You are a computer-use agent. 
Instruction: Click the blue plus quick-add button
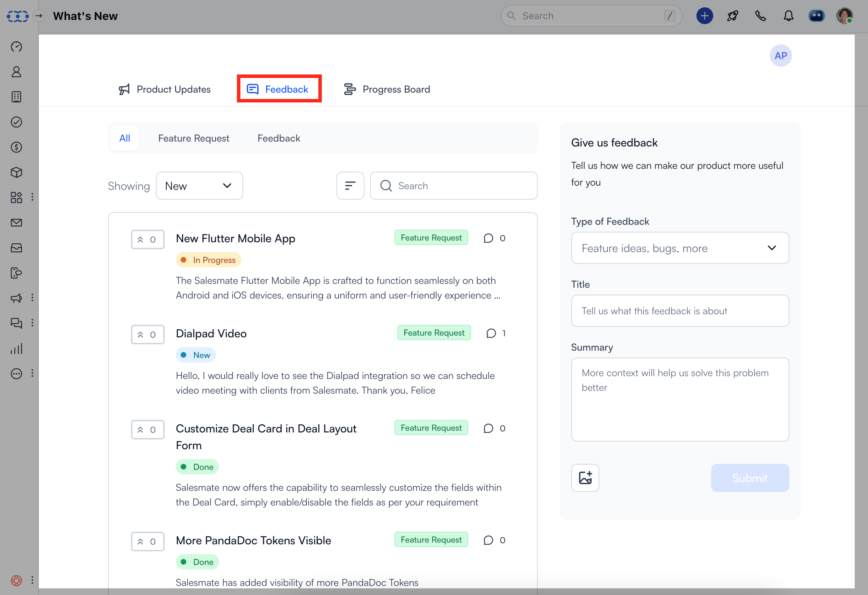click(704, 16)
